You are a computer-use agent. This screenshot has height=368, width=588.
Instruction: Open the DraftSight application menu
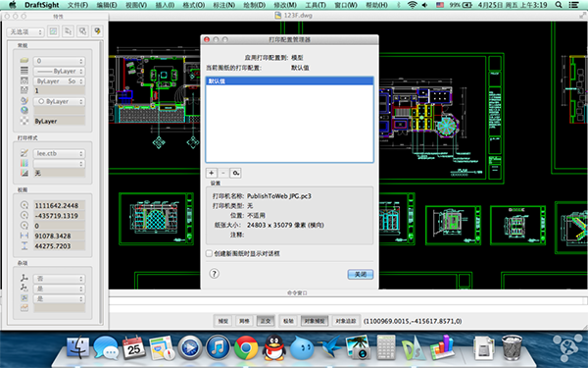[x=41, y=5]
